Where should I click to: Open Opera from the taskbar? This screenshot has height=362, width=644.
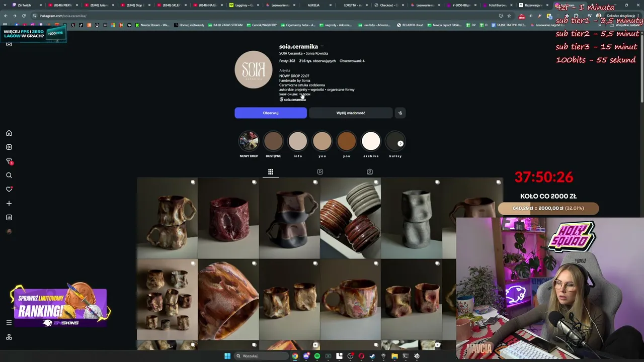(361, 356)
